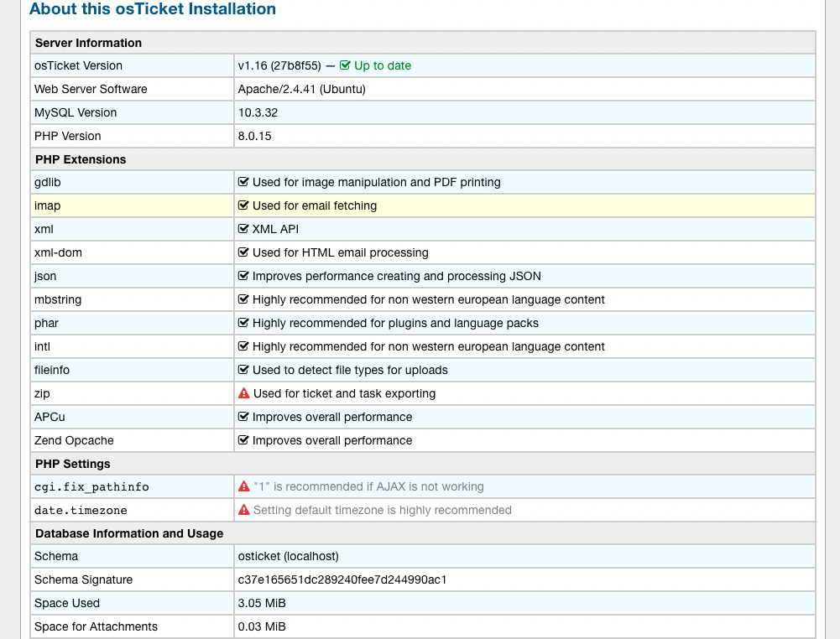Click 'Highly recommended for plugins and language packs'

point(395,324)
